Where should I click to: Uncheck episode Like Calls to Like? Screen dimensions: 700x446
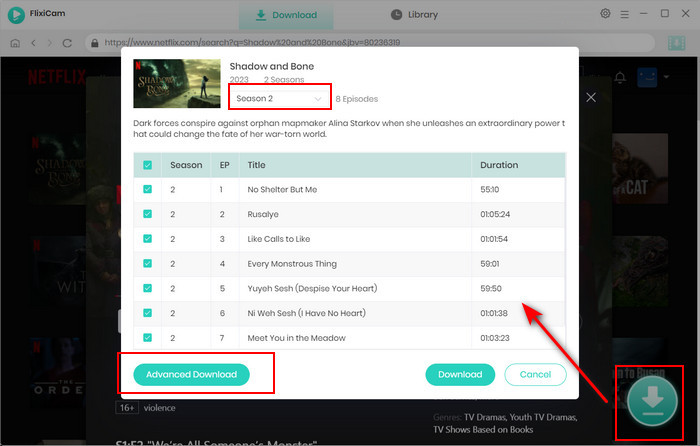point(147,239)
